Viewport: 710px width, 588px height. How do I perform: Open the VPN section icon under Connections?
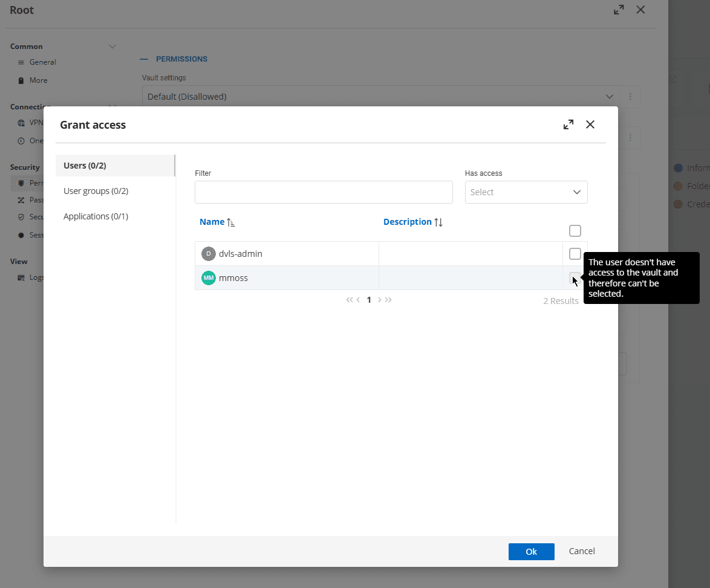tap(21, 122)
